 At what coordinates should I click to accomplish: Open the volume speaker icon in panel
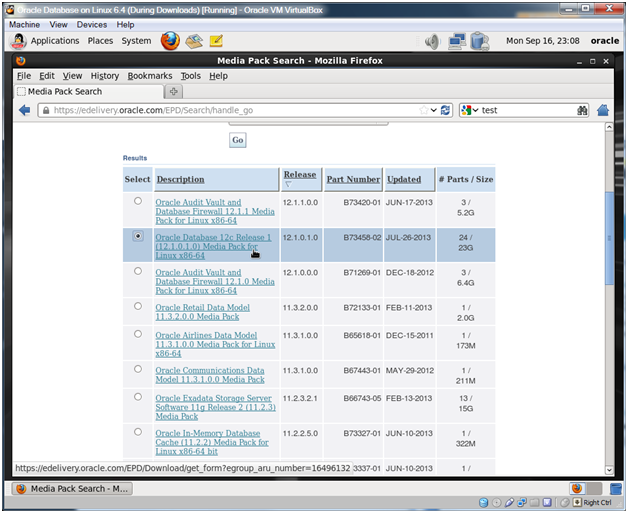click(x=432, y=42)
